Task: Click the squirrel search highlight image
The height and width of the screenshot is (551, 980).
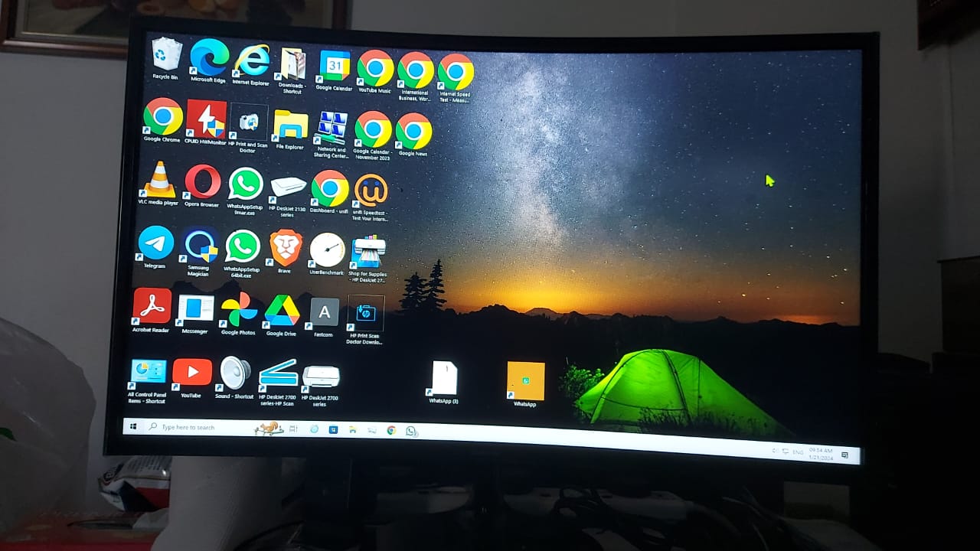Action: (269, 428)
